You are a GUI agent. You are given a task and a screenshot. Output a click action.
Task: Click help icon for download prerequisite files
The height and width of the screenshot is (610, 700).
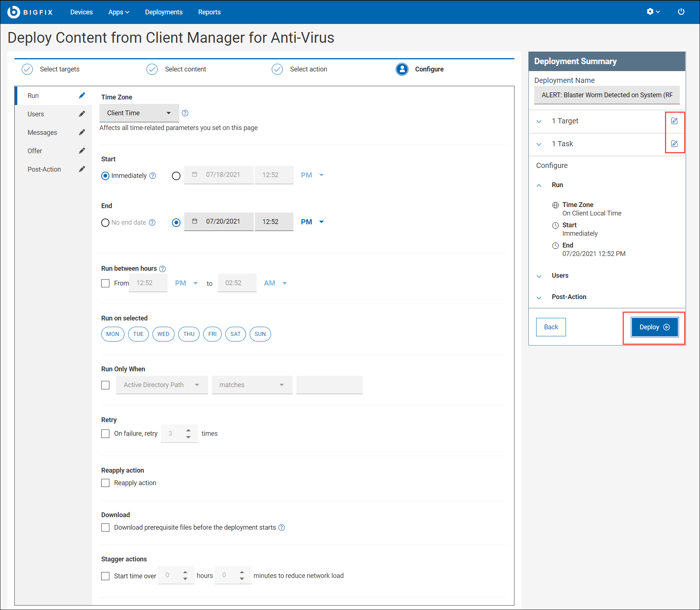pos(282,527)
